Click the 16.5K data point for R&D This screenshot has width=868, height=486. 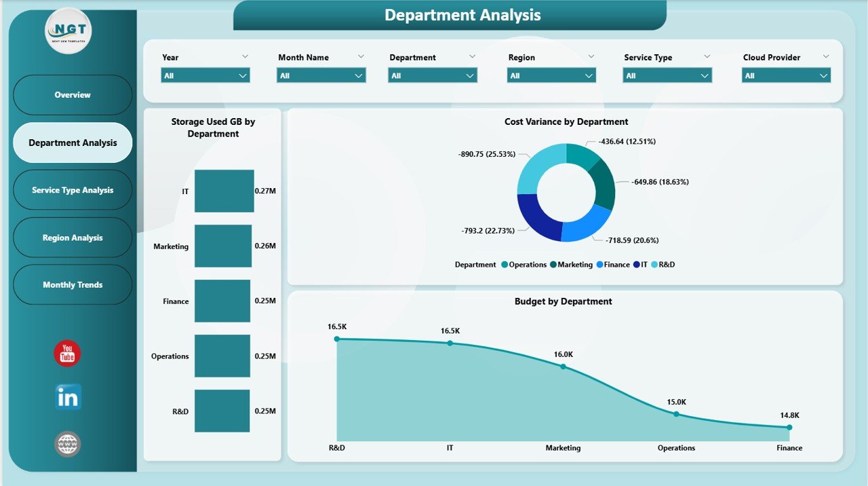337,339
